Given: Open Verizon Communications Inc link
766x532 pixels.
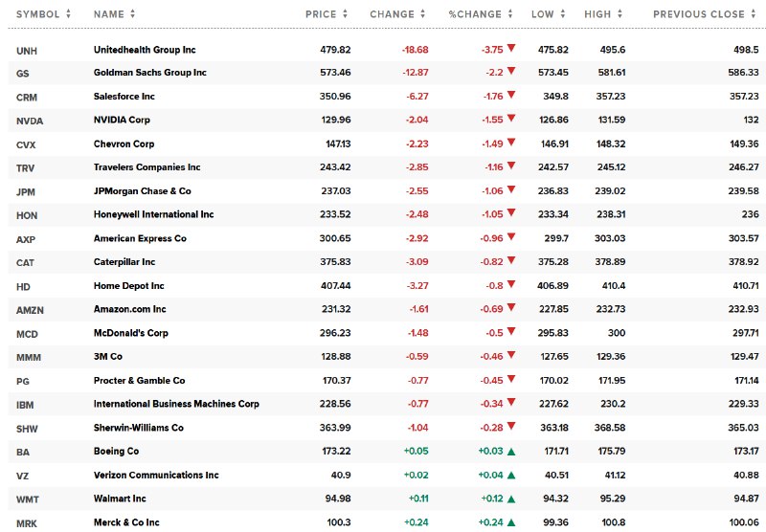Looking at the screenshot, I should 156,476.
